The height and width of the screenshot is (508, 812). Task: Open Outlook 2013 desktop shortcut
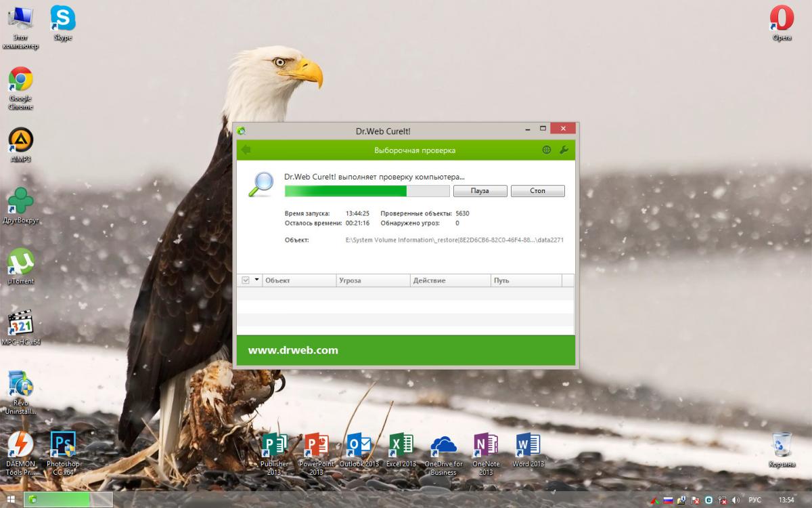[359, 450]
